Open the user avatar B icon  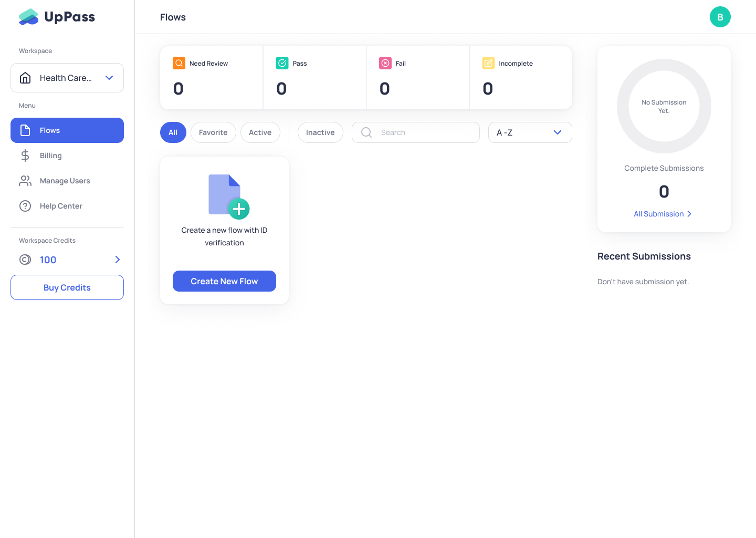coord(720,17)
